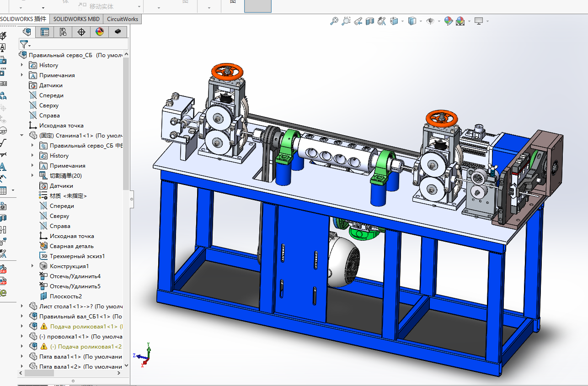The image size is (588, 386).
Task: Click the View Orientation cube icon
Action: coord(394,21)
